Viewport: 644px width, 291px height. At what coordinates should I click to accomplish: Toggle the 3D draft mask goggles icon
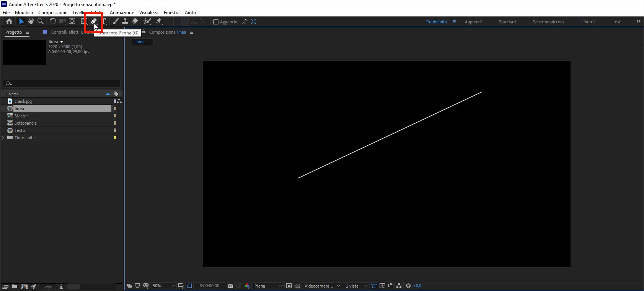[146, 286]
